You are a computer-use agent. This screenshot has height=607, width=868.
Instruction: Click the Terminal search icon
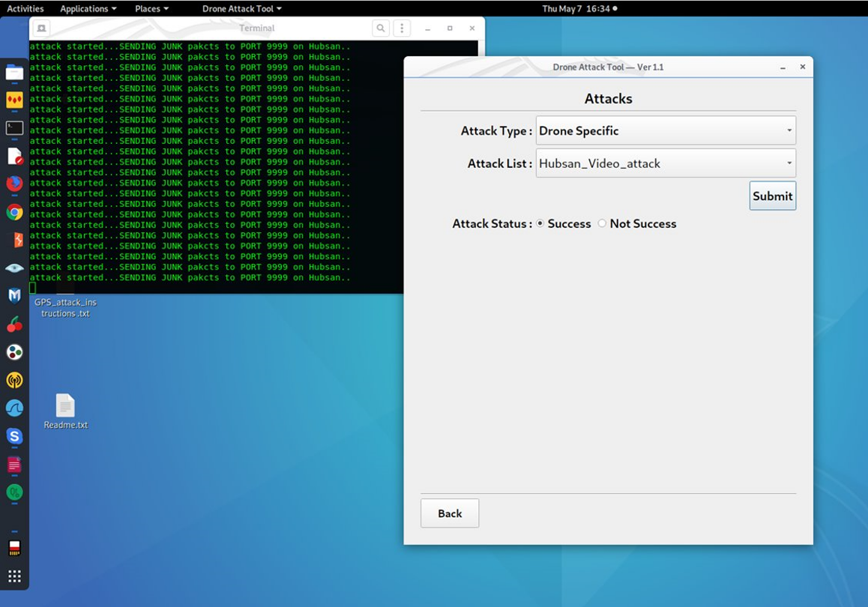[x=380, y=28]
